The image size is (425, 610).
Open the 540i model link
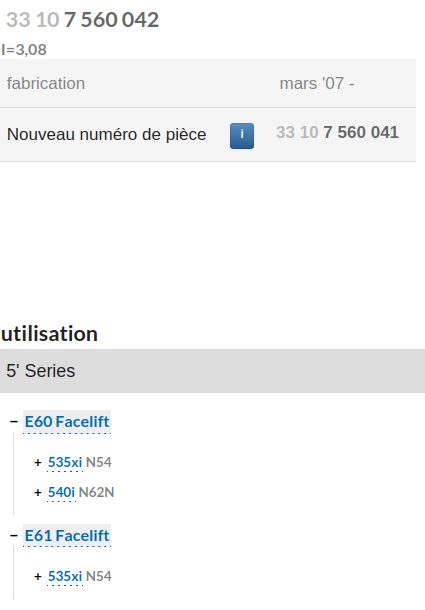(x=61, y=493)
